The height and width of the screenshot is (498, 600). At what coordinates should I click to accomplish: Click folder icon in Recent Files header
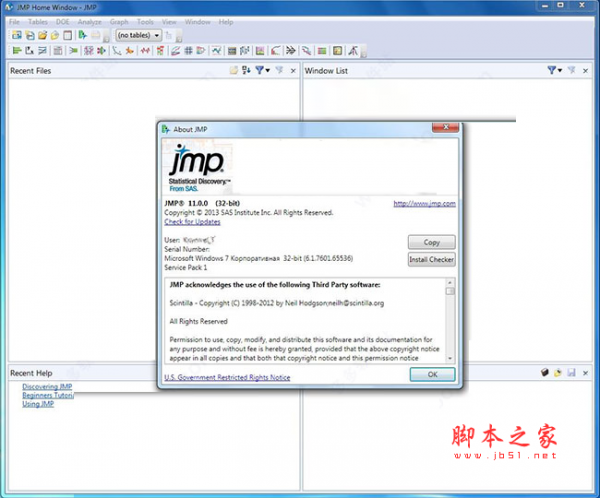233,70
